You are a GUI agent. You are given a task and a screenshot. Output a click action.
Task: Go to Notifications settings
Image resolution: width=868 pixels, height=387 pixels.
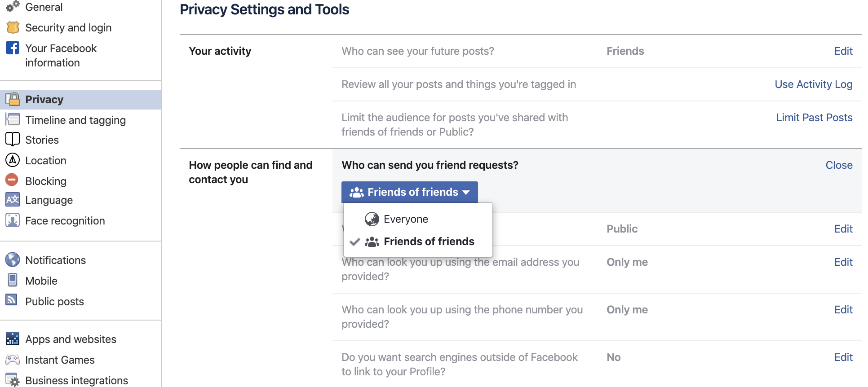coord(55,260)
